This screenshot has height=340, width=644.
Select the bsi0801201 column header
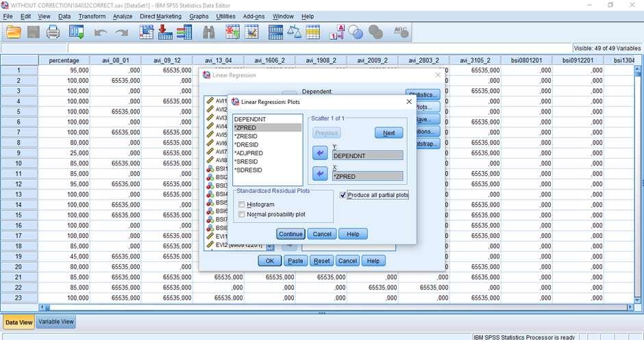[527, 60]
